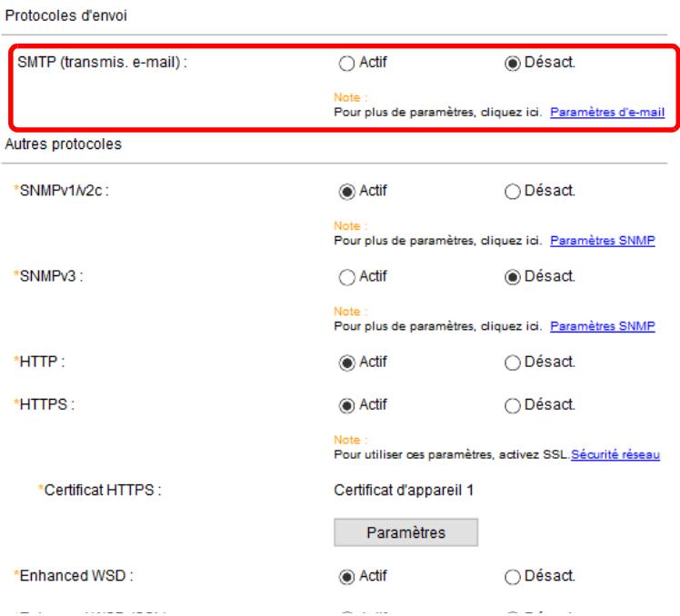The height and width of the screenshot is (616, 680).
Task: Disable SNMPv1/v2c with Désact. option
Action: (512, 191)
